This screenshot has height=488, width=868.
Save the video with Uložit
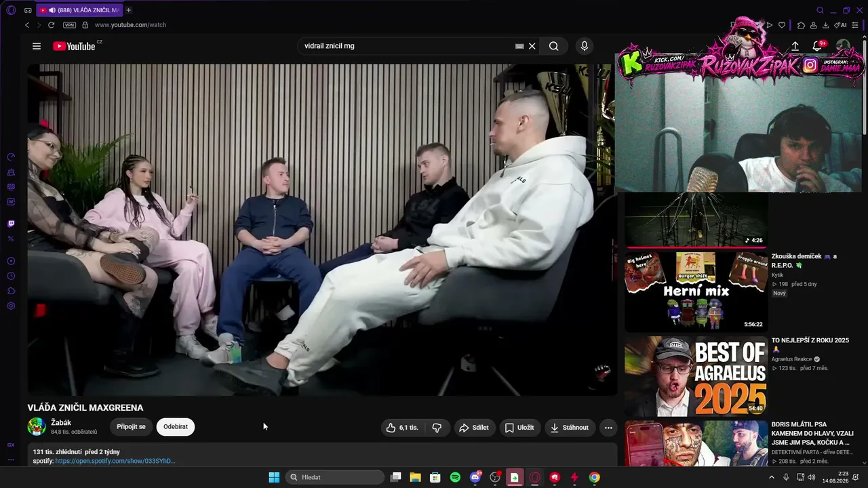(x=519, y=428)
